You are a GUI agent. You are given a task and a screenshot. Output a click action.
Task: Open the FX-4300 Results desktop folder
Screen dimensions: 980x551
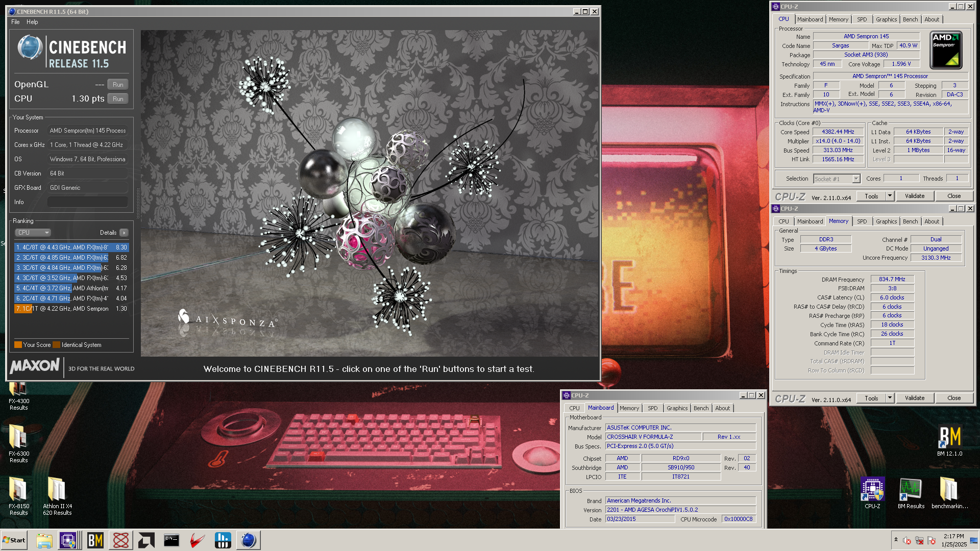[18, 396]
